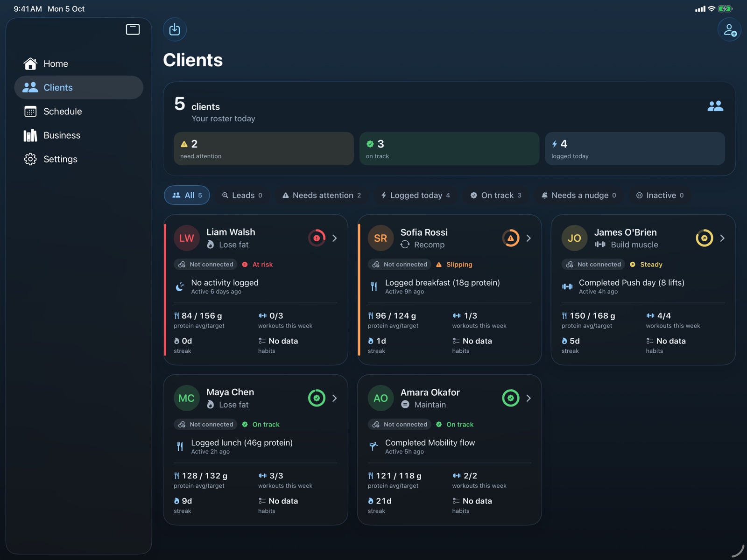Expand James O'Brien's card chevron
Screen dimensions: 747x560
coord(722,238)
